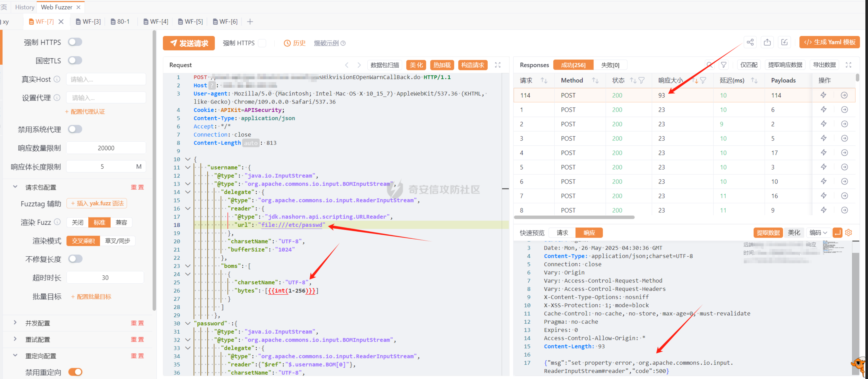Screen dimensions: 868x379
Task: Click the left settings panel scrollbar
Action: tap(154, 170)
